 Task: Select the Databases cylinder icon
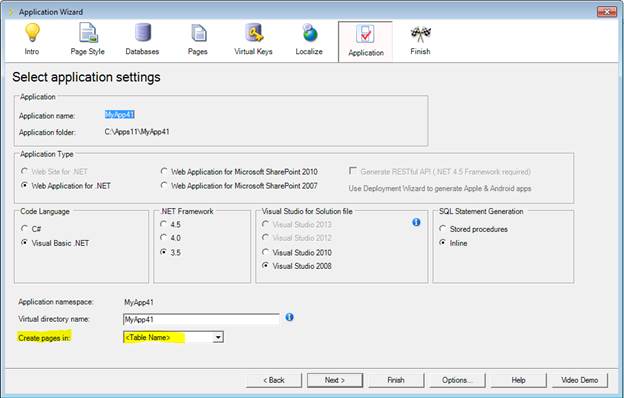pos(142,33)
